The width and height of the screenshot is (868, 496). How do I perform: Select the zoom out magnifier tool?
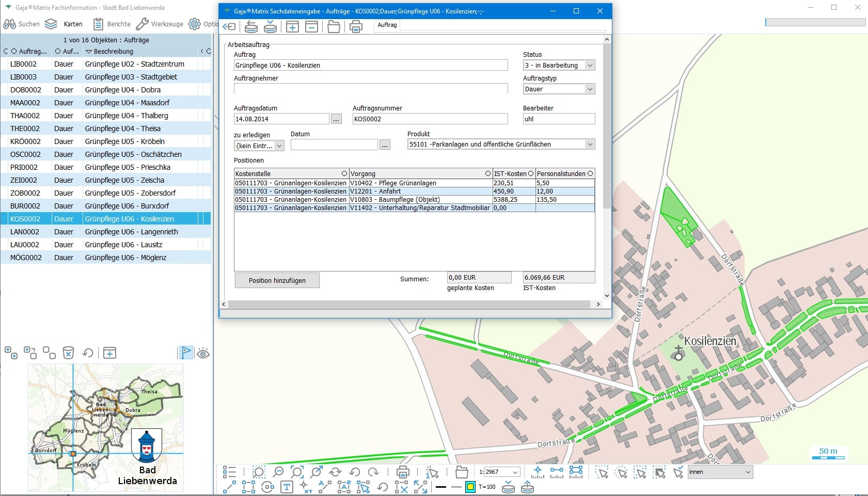click(x=278, y=472)
